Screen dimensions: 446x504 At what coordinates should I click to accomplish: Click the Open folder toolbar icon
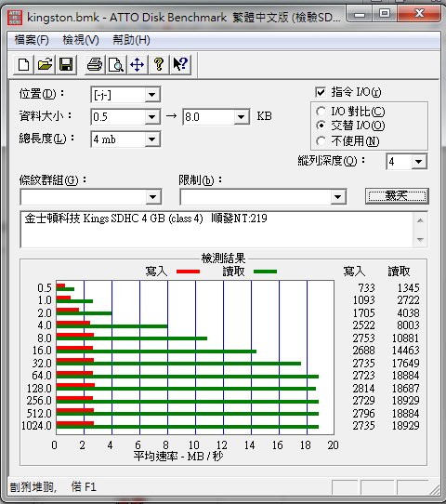[x=45, y=64]
